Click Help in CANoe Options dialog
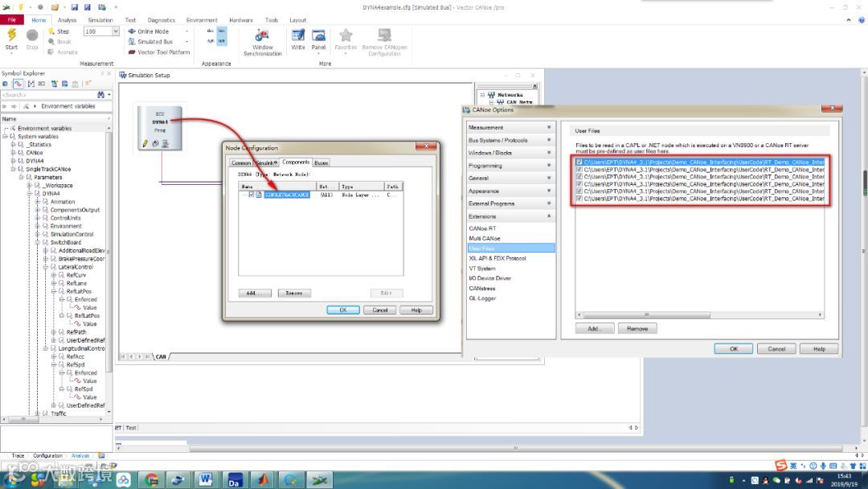The image size is (868, 489). 819,349
